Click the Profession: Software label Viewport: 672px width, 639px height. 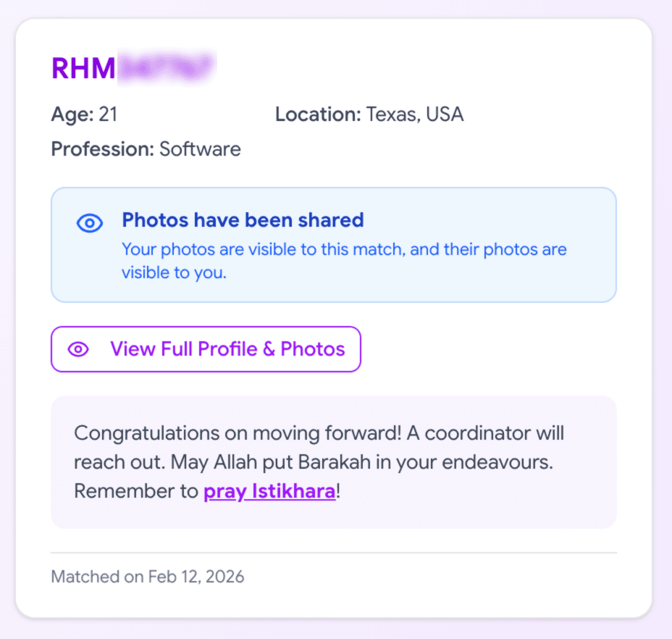[146, 149]
